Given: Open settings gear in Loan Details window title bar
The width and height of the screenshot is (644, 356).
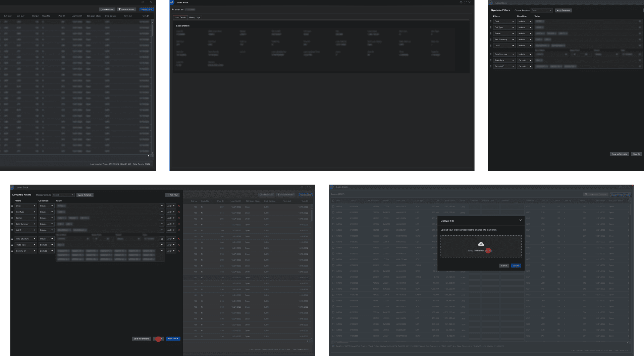Looking at the screenshot, I should pos(461,2).
